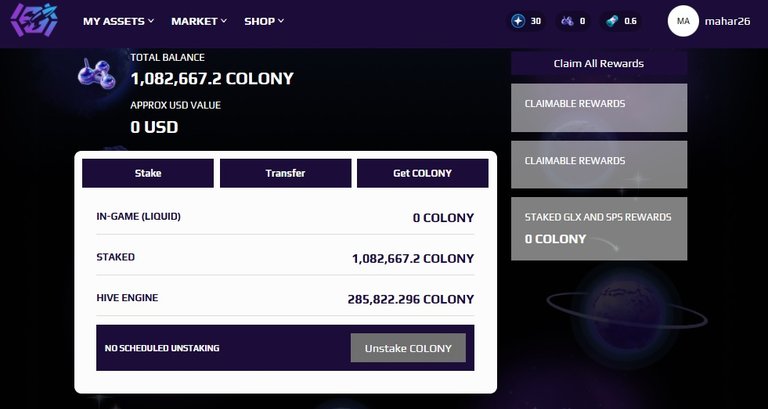
Task: Open the MA profile avatar
Action: point(683,21)
